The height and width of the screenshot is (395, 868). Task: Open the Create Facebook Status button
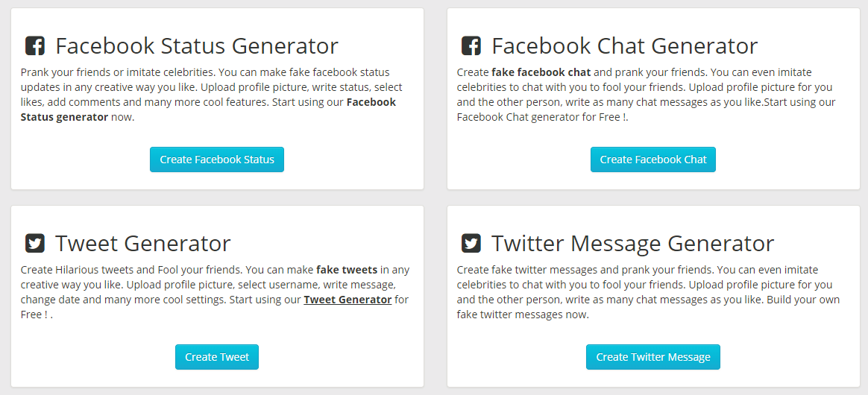217,159
